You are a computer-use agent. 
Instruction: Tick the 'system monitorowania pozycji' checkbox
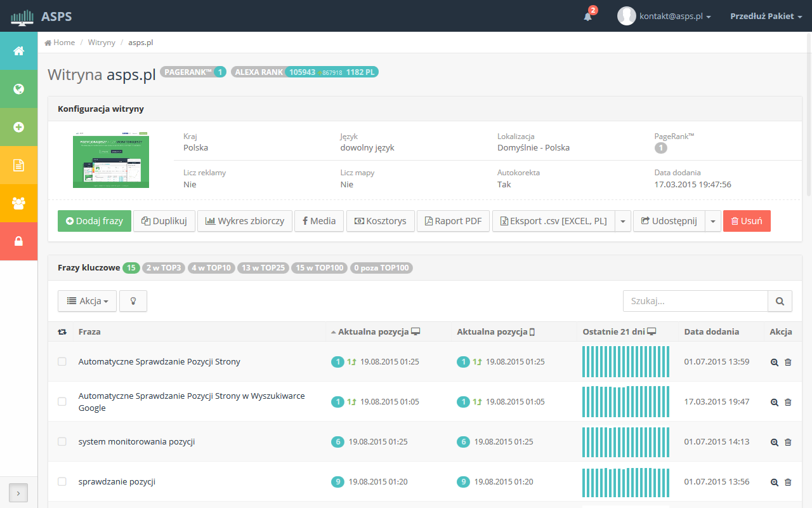click(62, 441)
